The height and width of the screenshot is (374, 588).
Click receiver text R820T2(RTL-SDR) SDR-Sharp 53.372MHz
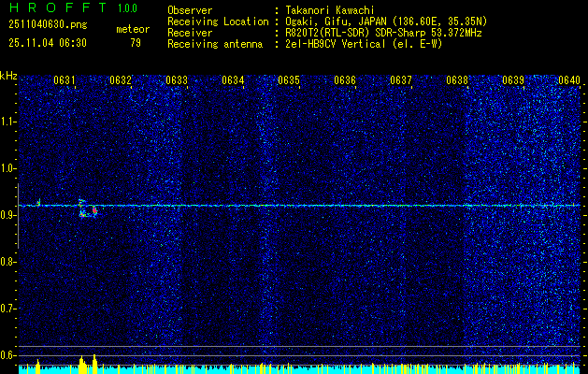pyautogui.click(x=383, y=33)
